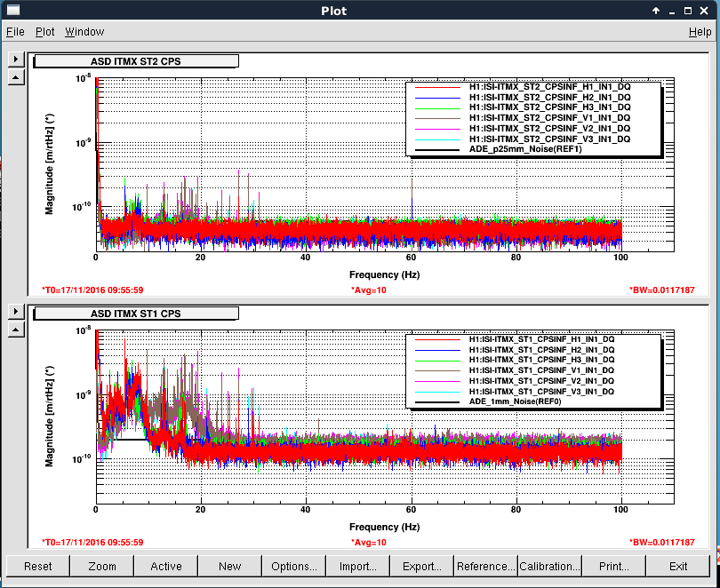Click the up-arrow button beside the ST1 plot
The image size is (720, 588).
click(15, 329)
